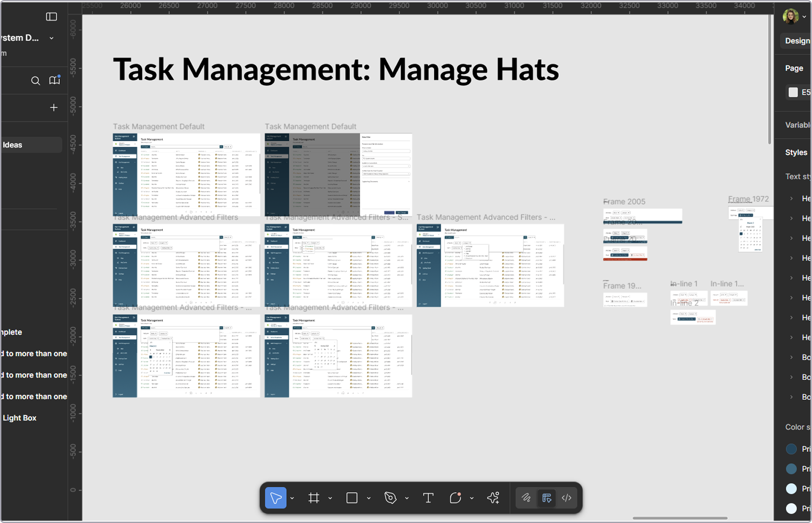Open the Actions sparkle tool
Image resolution: width=812 pixels, height=523 pixels.
tap(493, 498)
